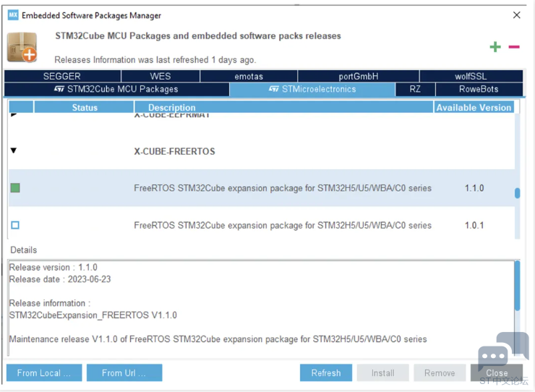Select the STM32Cube MCU Packages tab
Screen dimensions: 535x392
[x=116, y=90]
